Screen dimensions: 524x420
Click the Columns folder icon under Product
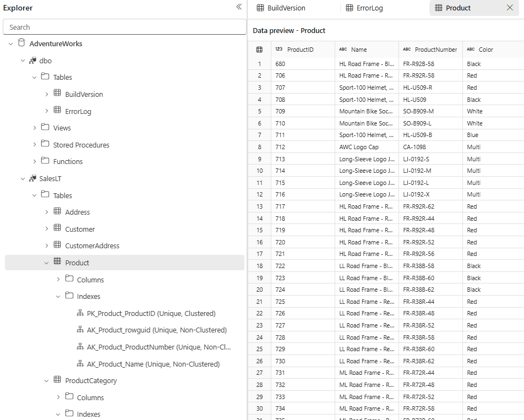click(69, 279)
